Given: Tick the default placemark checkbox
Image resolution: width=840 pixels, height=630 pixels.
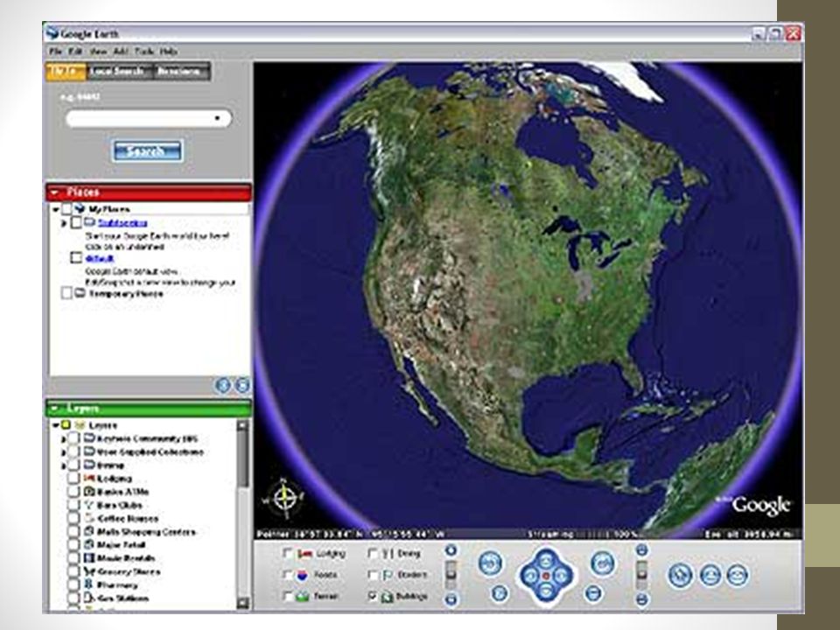Looking at the screenshot, I should point(77,258).
